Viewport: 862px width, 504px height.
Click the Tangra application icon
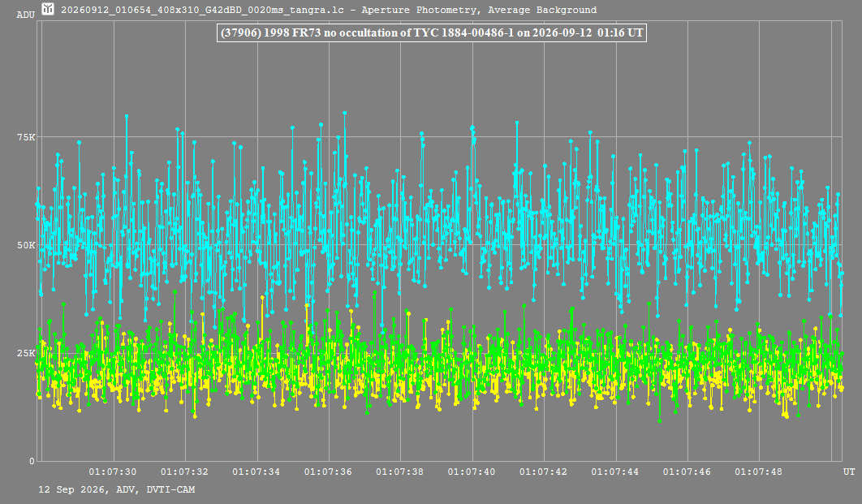(x=49, y=9)
